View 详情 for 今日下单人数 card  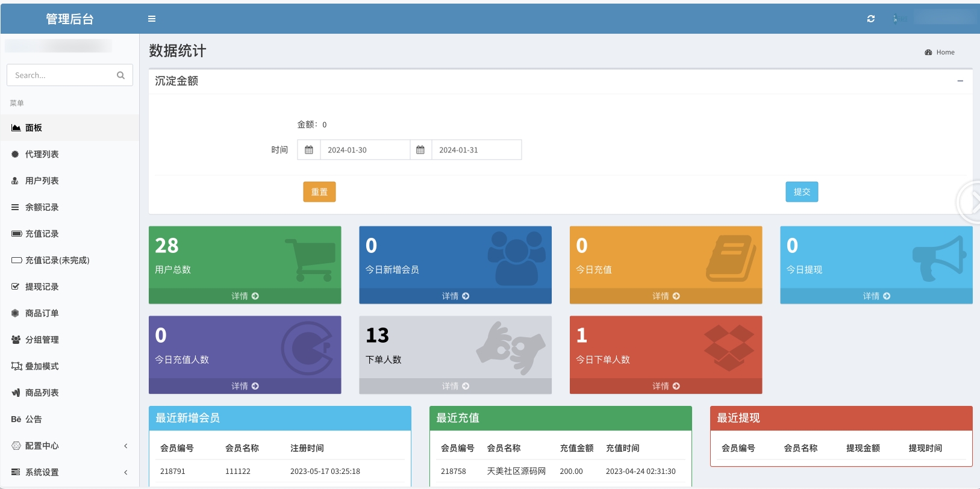pyautogui.click(x=666, y=386)
